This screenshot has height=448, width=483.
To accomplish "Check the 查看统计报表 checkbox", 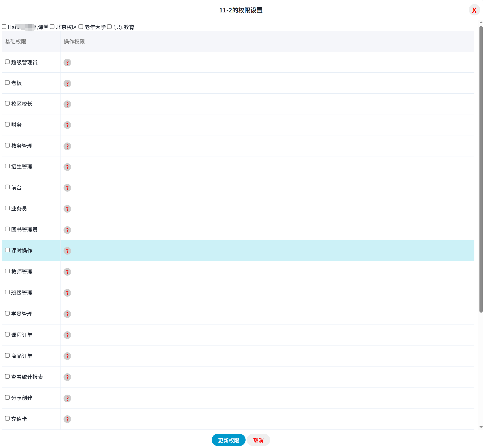I will [x=7, y=376].
